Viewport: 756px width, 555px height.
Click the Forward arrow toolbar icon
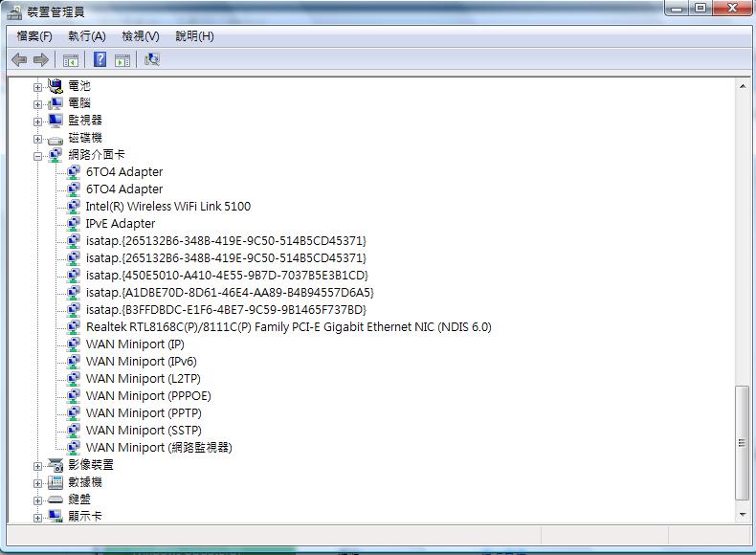point(41,59)
